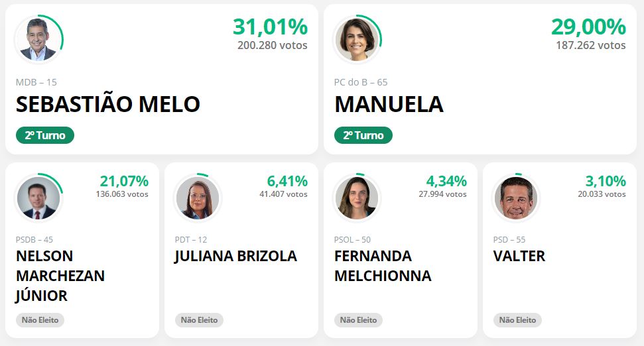Click the photo on the PSOL – 50 card
644x346 pixels.
point(357,198)
